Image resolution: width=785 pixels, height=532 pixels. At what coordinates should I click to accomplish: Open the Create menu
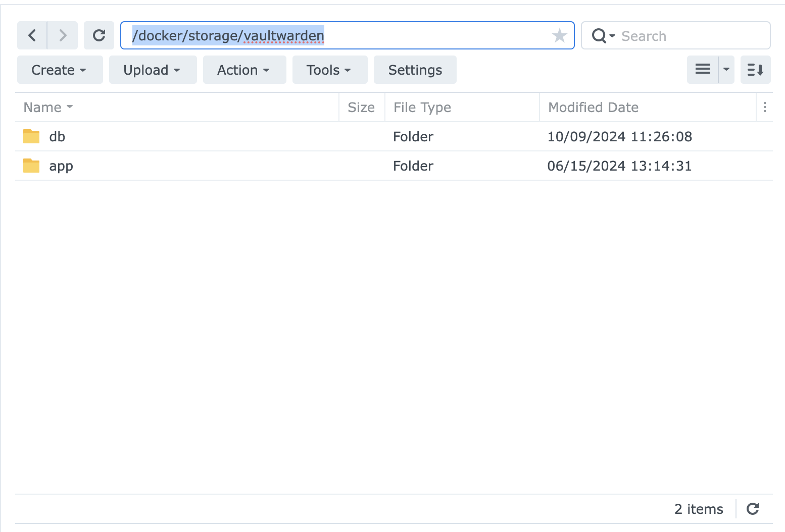click(x=59, y=70)
